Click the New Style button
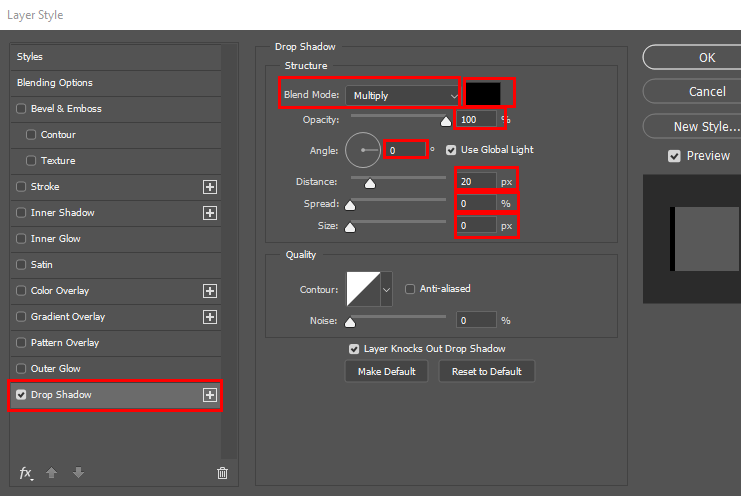The image size is (741, 496). click(691, 127)
